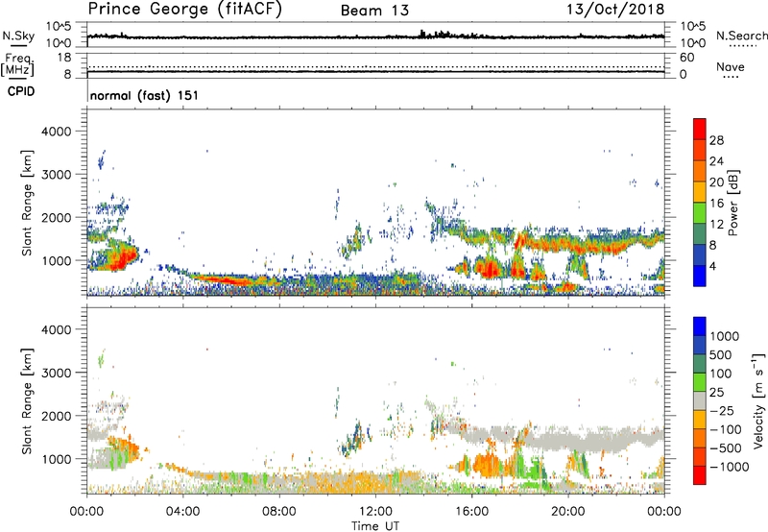Click the "−100" label on Velocity color bar
Screen dimensions: 768x532
coord(726,429)
